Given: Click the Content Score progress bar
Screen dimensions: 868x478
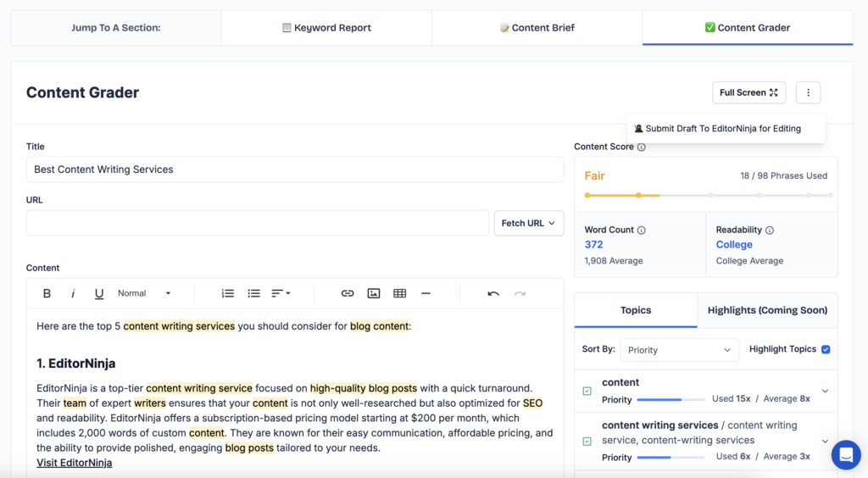Looking at the screenshot, I should pos(709,195).
